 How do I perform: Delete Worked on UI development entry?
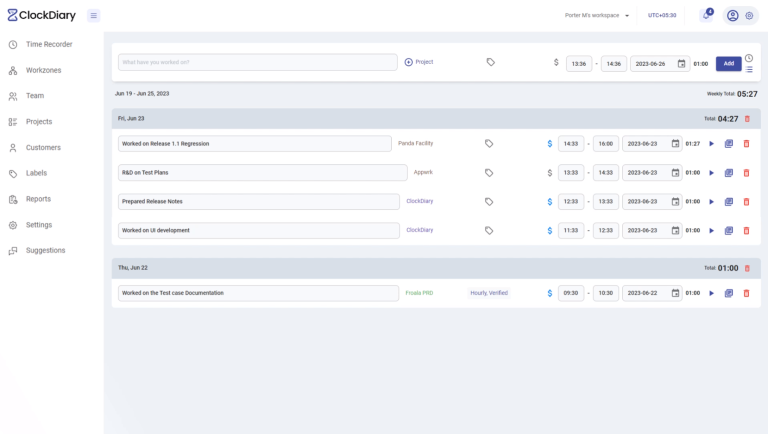746,231
